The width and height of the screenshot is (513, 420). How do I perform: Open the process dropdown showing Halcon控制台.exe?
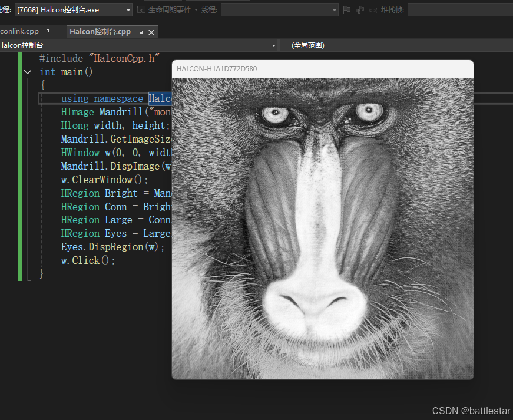[x=73, y=10]
